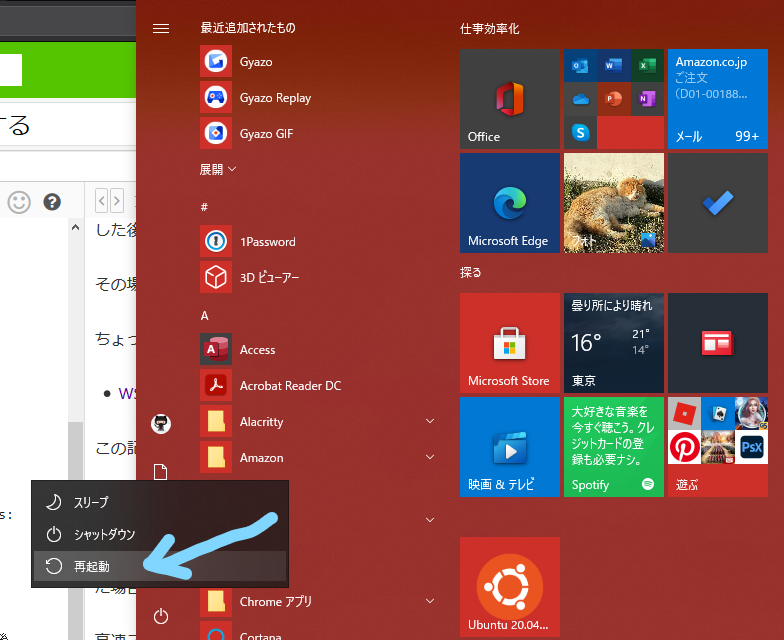Open Gyazo Replay app
784x640 pixels.
click(318, 98)
